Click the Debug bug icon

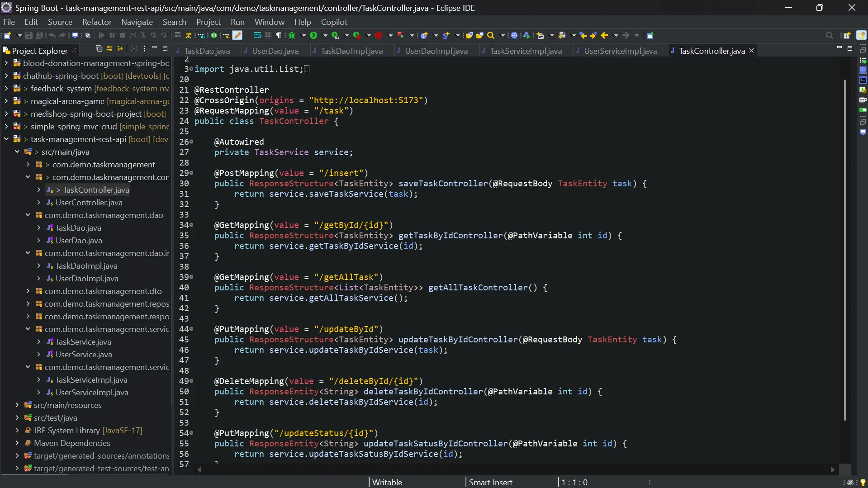click(292, 35)
